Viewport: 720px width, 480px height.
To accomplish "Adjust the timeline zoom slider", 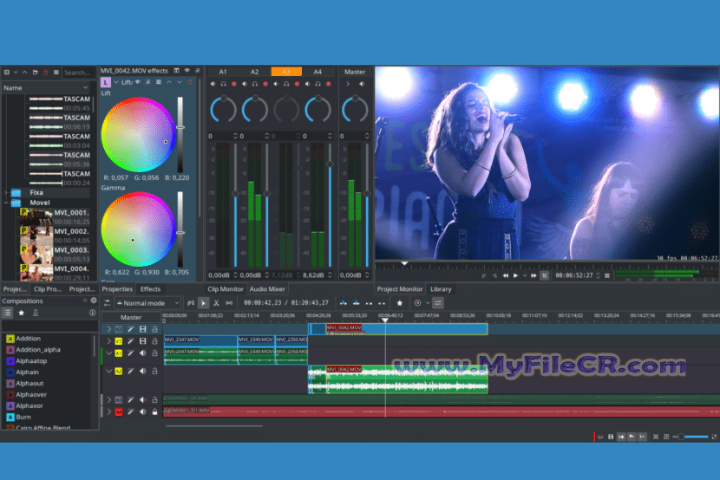I will 690,437.
